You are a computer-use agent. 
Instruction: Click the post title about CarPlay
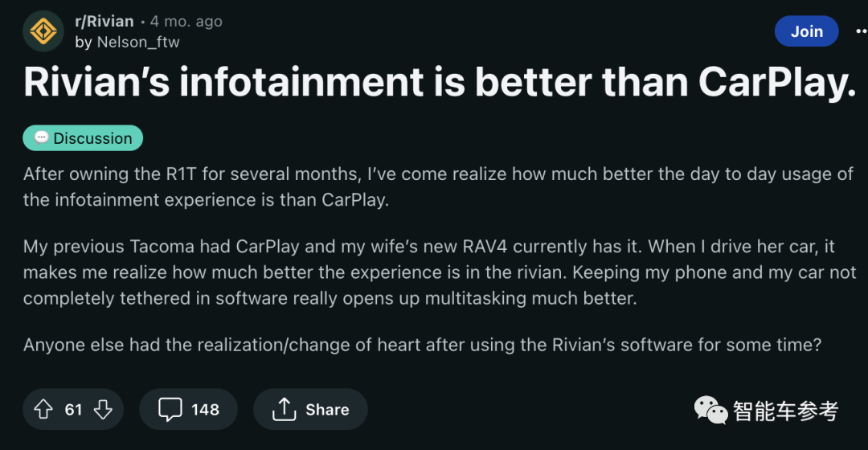(440, 83)
